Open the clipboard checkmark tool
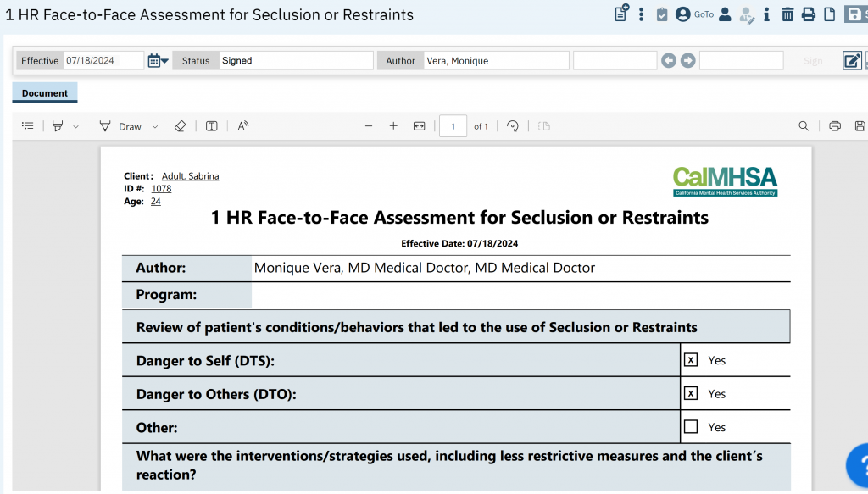 tap(662, 14)
